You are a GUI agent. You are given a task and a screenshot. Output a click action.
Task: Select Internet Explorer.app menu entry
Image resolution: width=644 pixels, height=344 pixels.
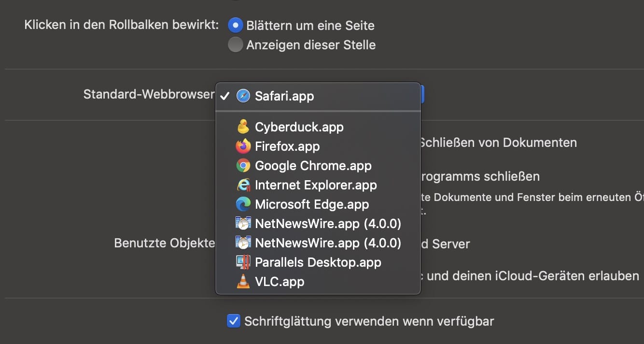pyautogui.click(x=316, y=185)
